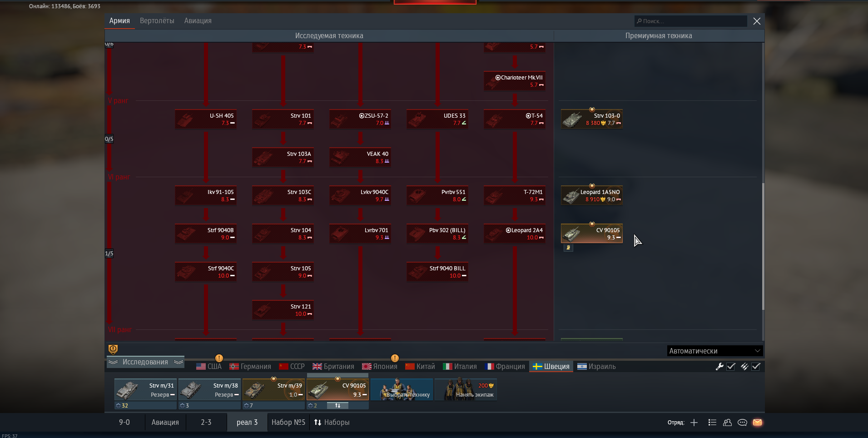Viewport: 868px width, 438px height.
Task: Open premium Strv 103-0 card
Action: [592, 119]
